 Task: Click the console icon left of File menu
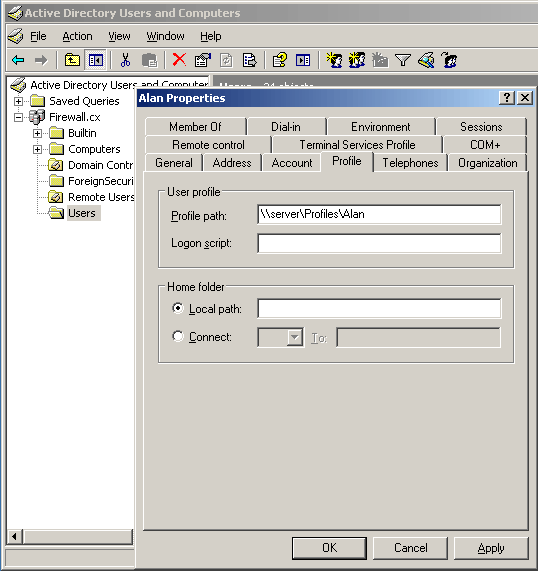tap(16, 36)
